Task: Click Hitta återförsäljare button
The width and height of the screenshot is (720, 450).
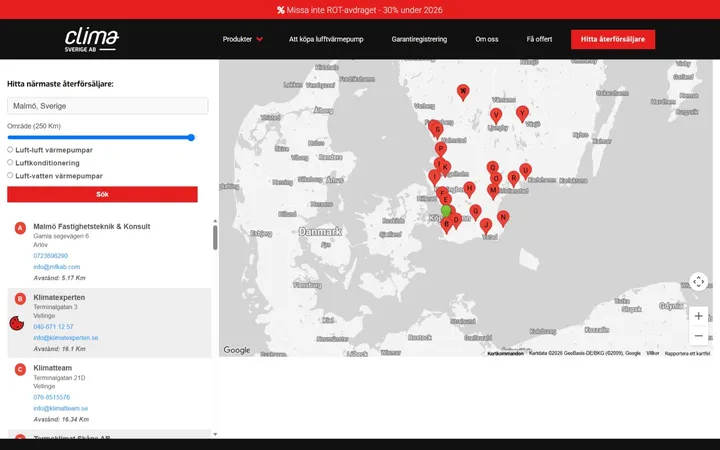Action: click(613, 39)
